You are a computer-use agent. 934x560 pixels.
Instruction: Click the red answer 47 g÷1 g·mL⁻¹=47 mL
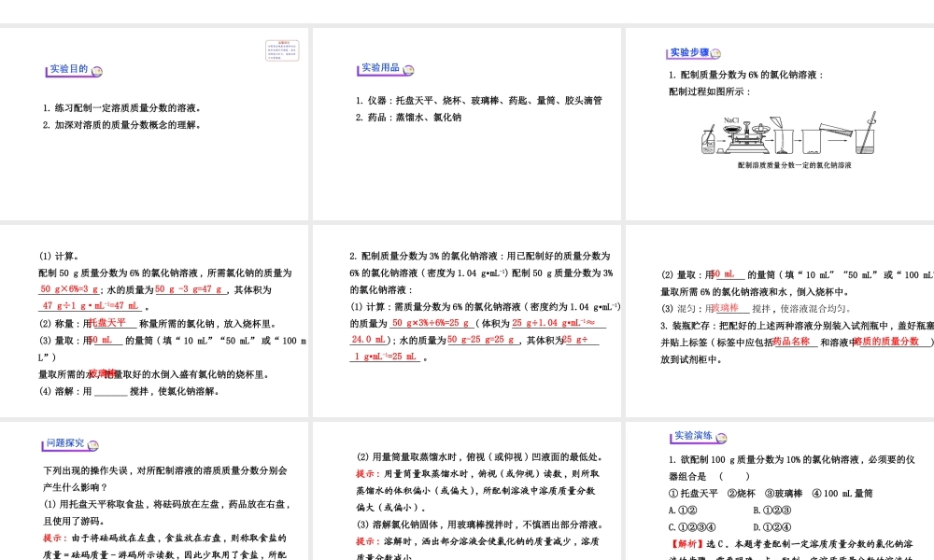(91, 306)
